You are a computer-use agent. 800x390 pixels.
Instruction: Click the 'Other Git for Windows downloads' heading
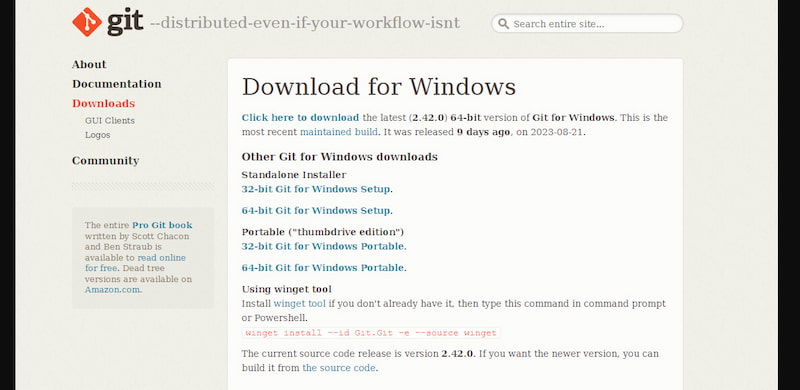[340, 157]
